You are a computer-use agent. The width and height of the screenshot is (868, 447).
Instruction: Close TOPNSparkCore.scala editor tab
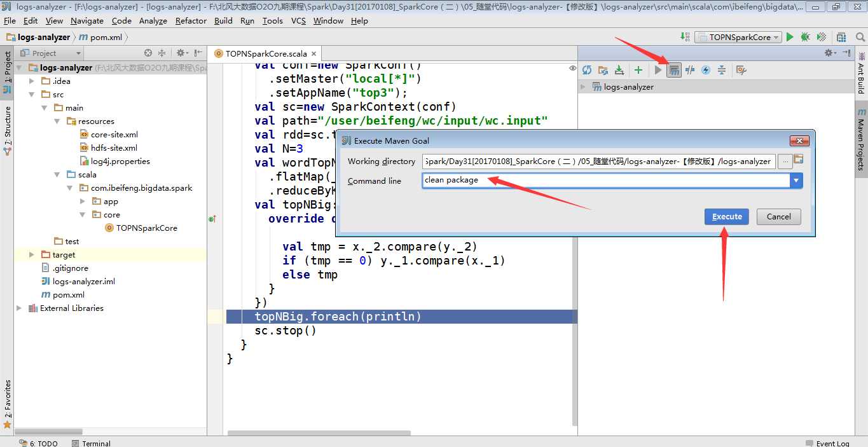point(314,54)
